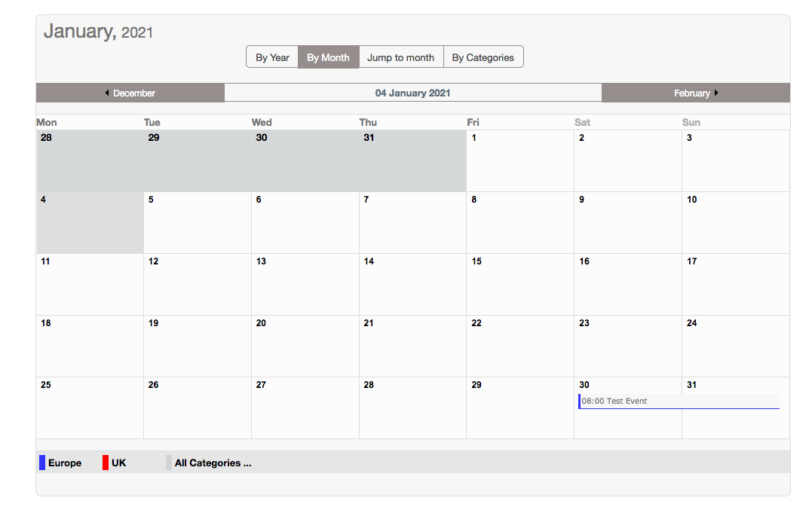Open day 15 in the calendar grid

point(476,261)
